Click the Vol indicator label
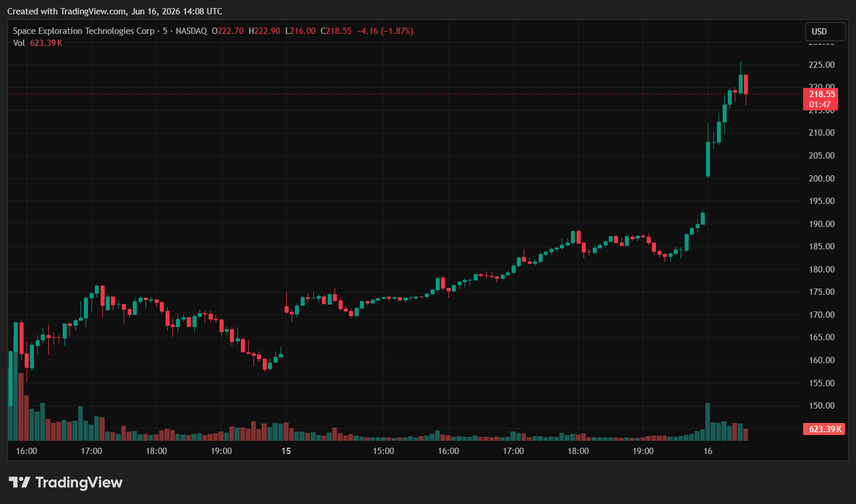 click(x=19, y=43)
